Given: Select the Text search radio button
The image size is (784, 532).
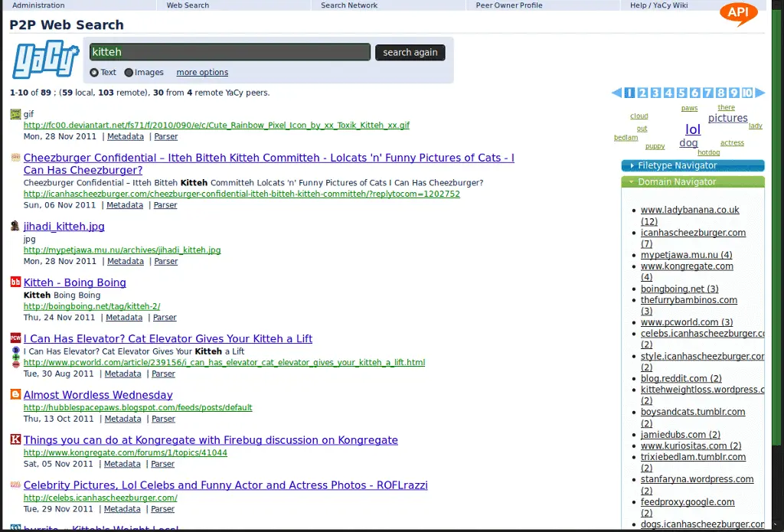Looking at the screenshot, I should point(94,73).
